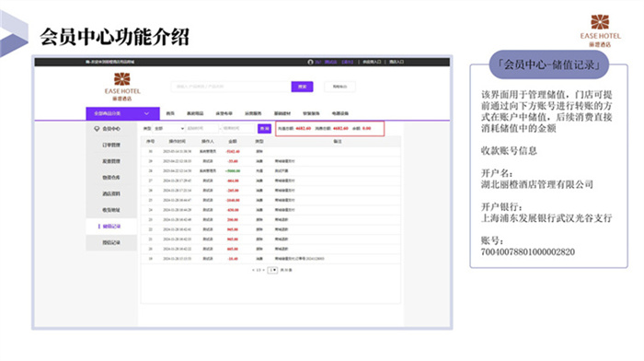
Task: Click the purple search button beside the search box
Action: [x=303, y=87]
